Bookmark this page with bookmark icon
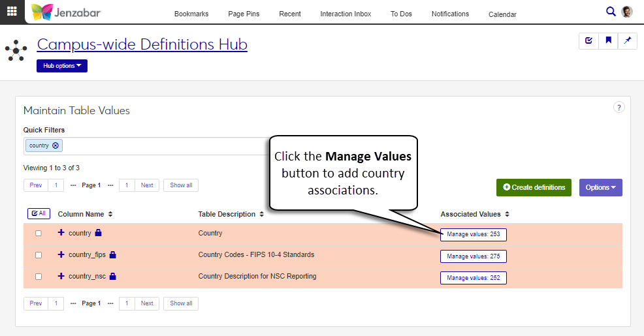The image size is (644, 336). [608, 40]
